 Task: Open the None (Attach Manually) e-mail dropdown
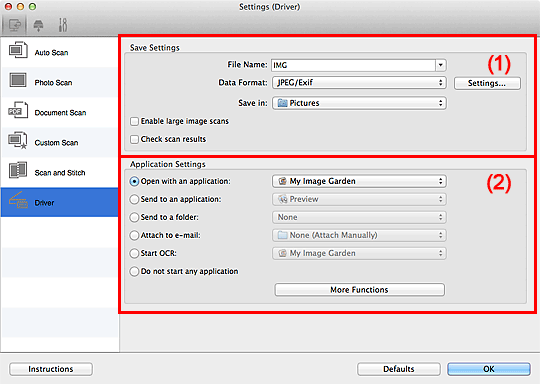[359, 235]
